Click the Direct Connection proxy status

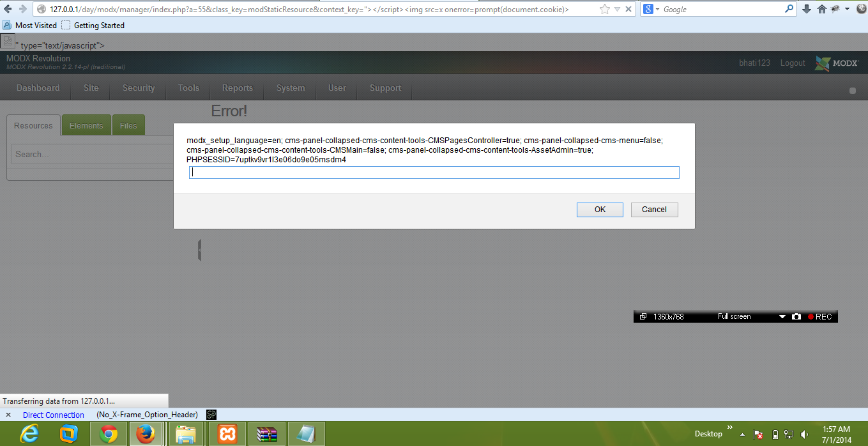tap(54, 415)
